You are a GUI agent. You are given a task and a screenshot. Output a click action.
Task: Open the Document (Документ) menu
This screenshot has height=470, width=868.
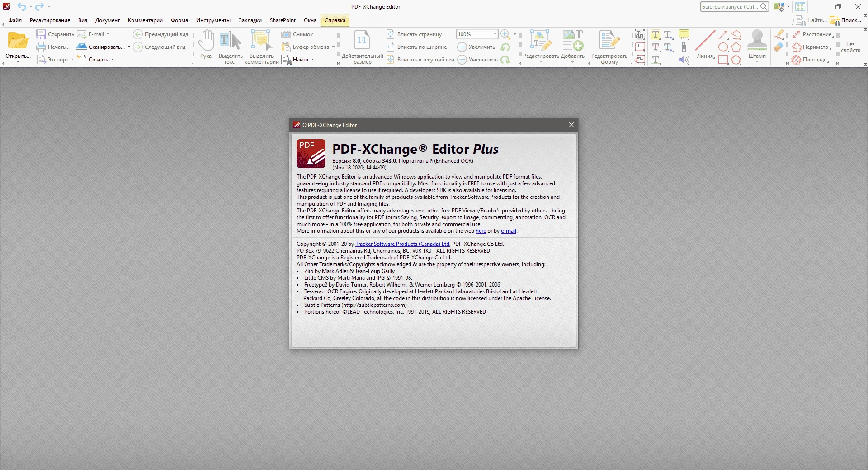coord(108,20)
